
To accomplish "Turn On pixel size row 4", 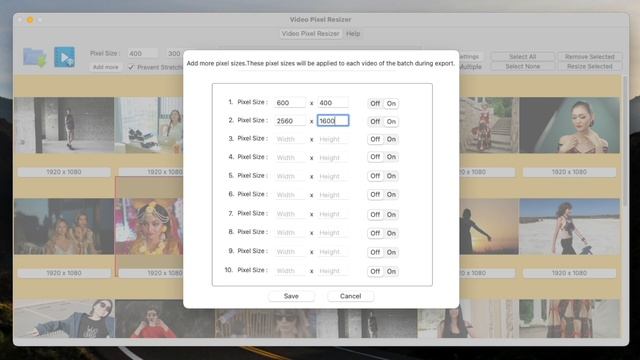I will (391, 157).
